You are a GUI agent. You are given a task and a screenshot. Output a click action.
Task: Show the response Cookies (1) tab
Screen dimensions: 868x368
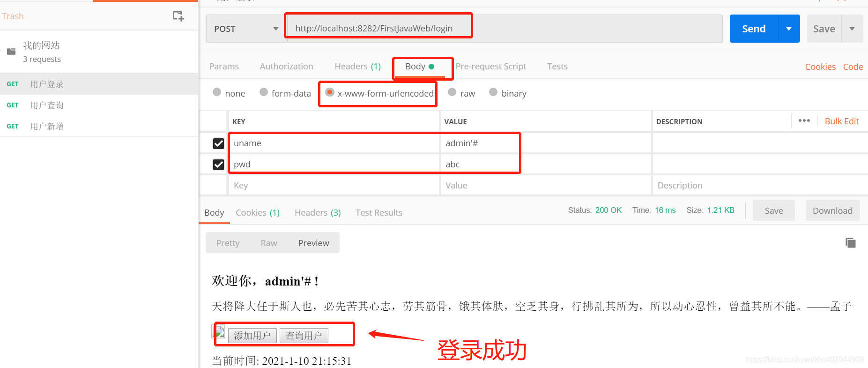pyautogui.click(x=258, y=213)
